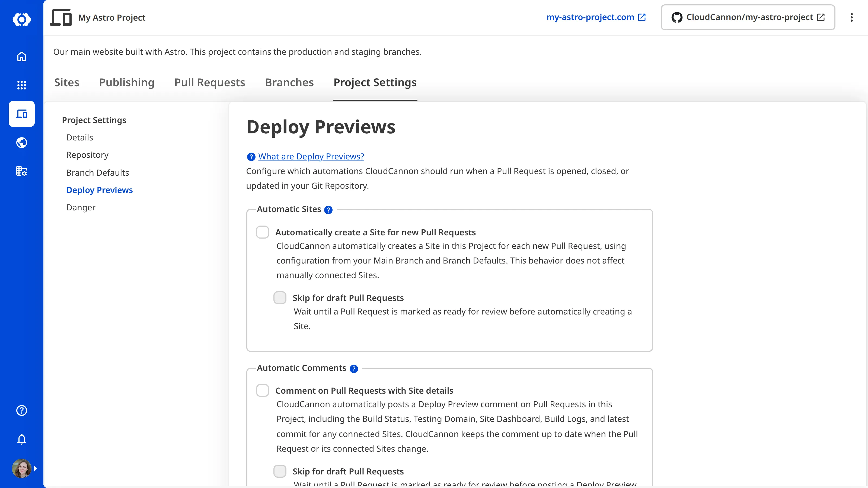Image resolution: width=868 pixels, height=488 pixels.
Task: Open Branch Defaults settings page
Action: point(98,172)
